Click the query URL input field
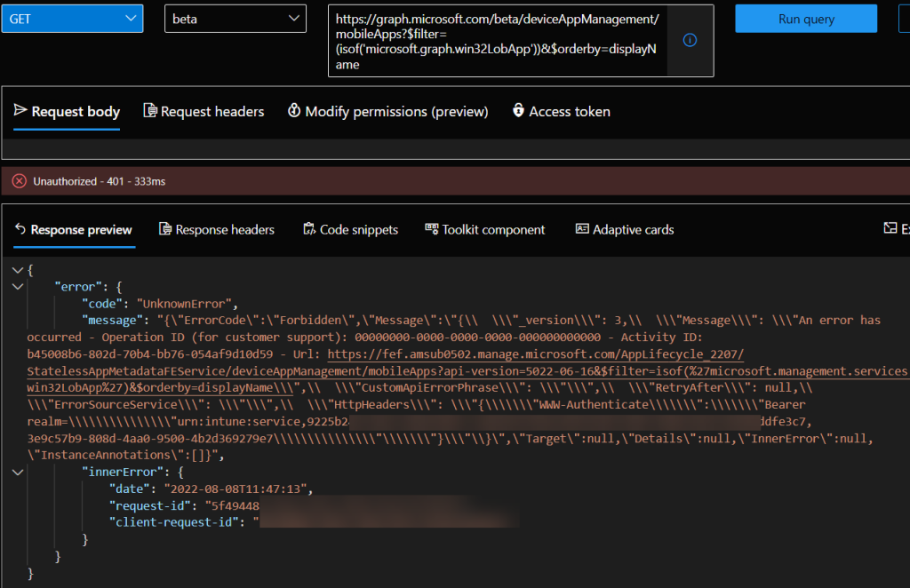910x588 pixels. point(498,41)
